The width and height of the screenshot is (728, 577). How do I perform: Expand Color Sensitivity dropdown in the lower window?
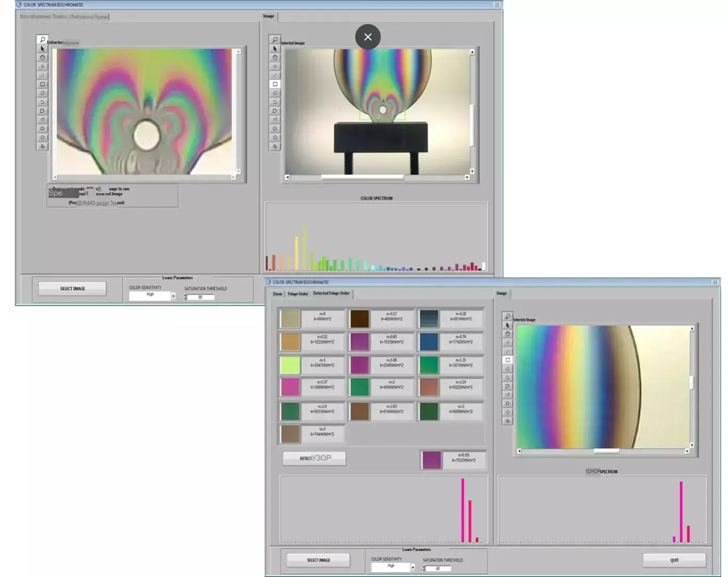pyautogui.click(x=412, y=567)
